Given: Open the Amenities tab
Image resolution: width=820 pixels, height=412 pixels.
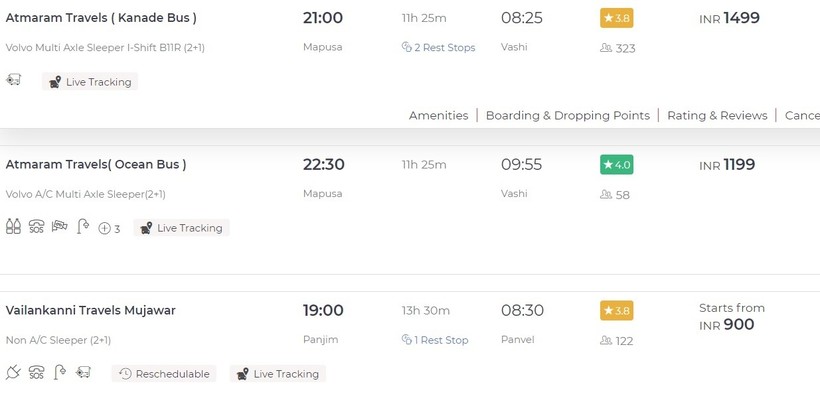Looking at the screenshot, I should pyautogui.click(x=438, y=115).
